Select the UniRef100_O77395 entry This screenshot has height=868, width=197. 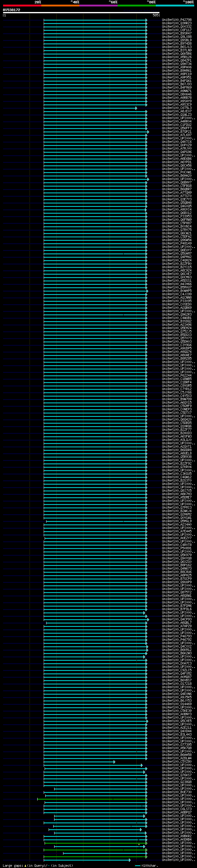(x=177, y=745)
